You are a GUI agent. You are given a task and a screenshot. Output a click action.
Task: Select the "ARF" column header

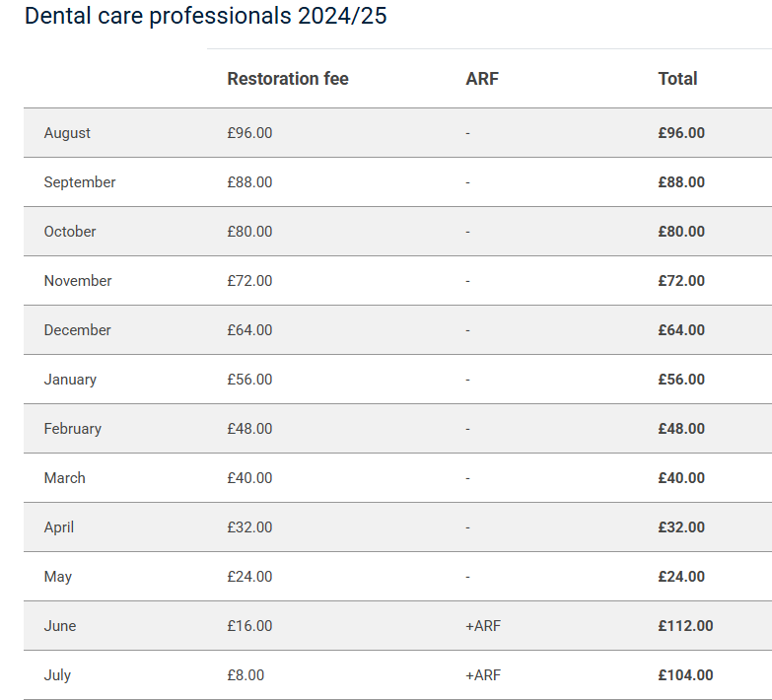482,79
